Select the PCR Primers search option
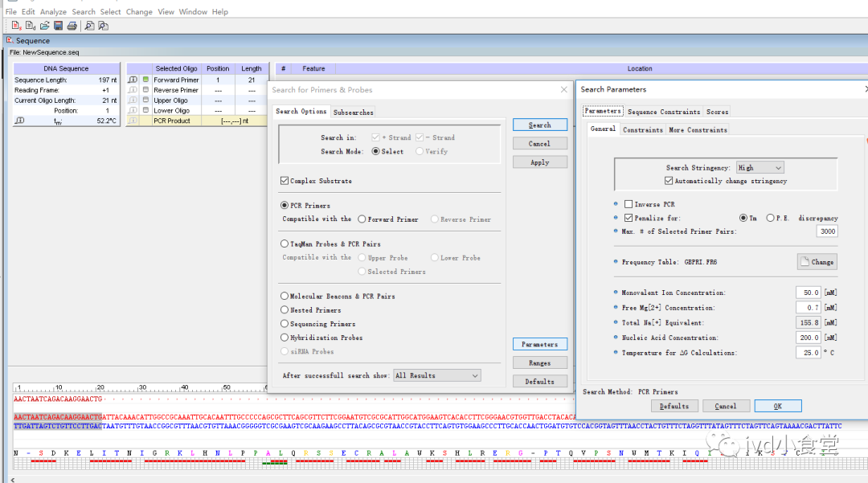This screenshot has width=868, height=483. coord(285,205)
